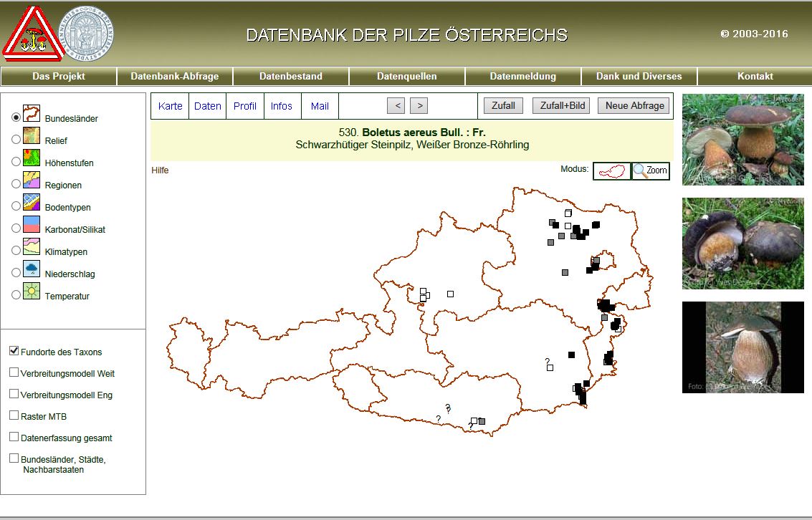Switch to Austria outline map mode
Screen dimensions: 812x520
(x=611, y=170)
